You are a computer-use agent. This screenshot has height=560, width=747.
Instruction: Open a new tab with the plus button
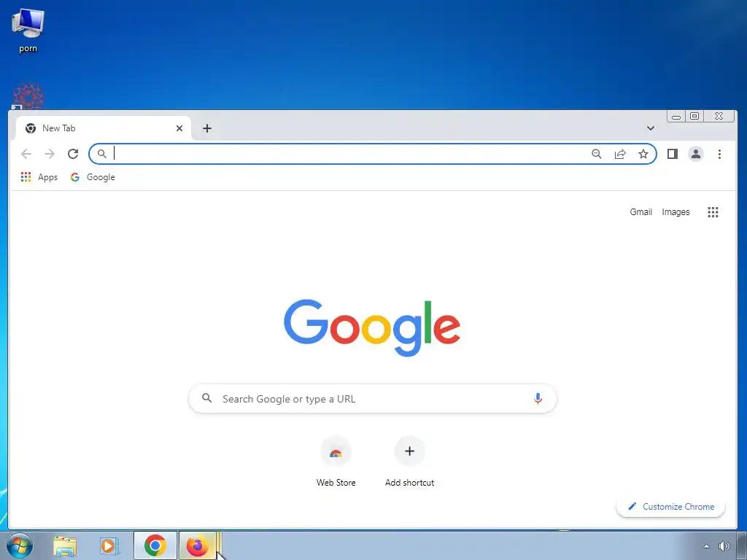click(206, 128)
